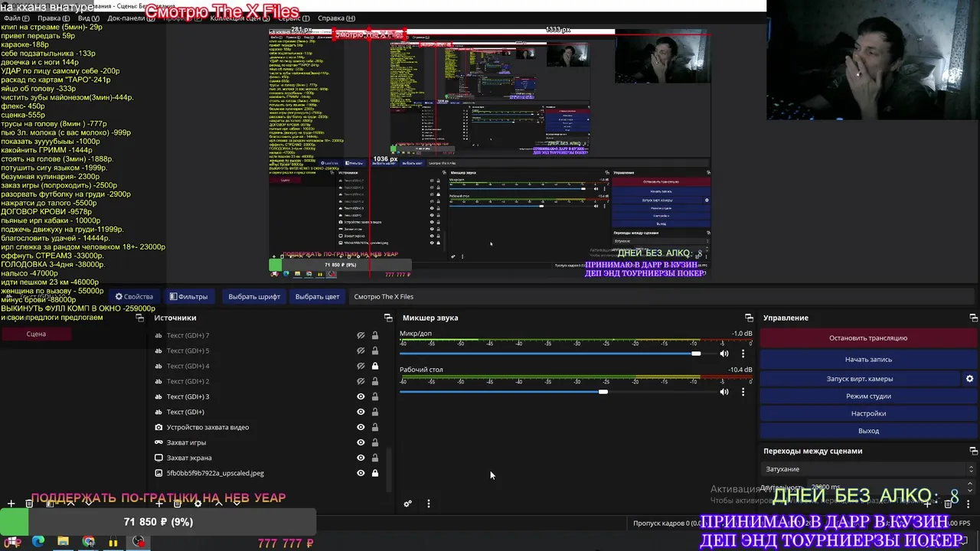The width and height of the screenshot is (980, 551).
Task: Click Выбрать шрифт in the source toolbar
Action: click(x=254, y=296)
